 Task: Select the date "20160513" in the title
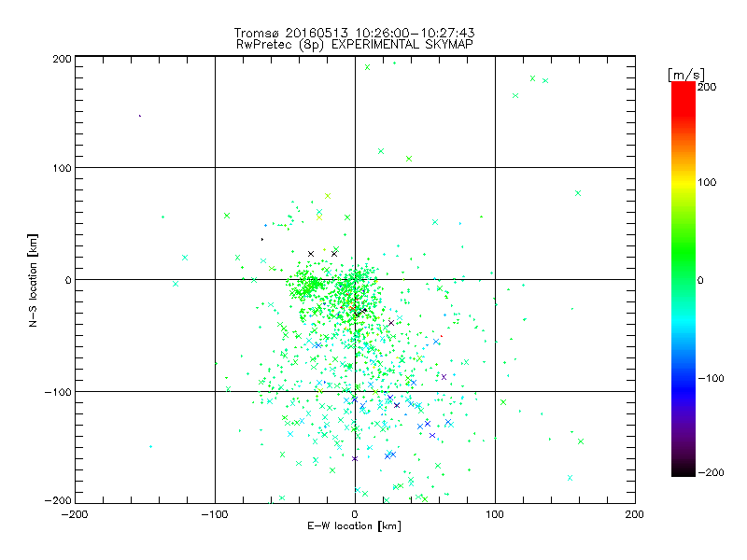coord(317,33)
